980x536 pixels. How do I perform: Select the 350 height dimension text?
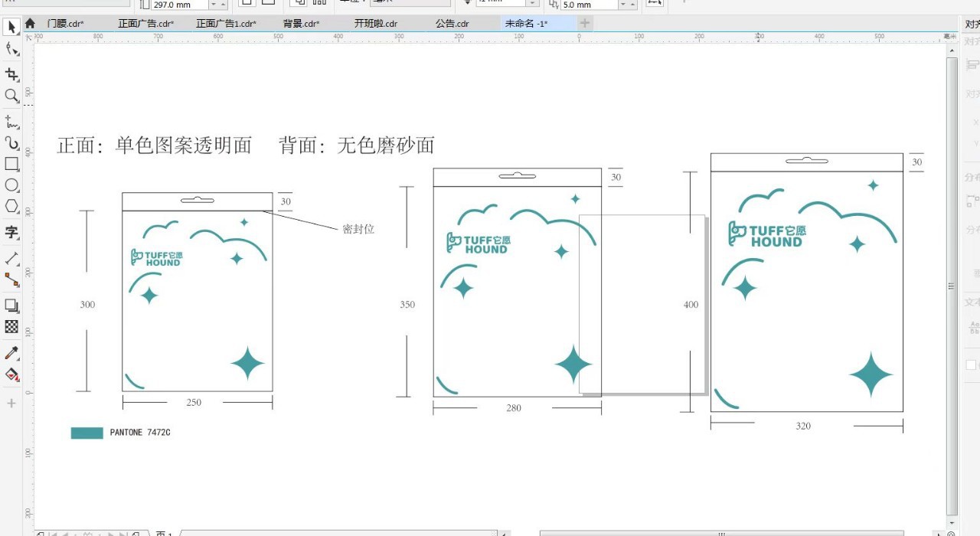(x=407, y=305)
